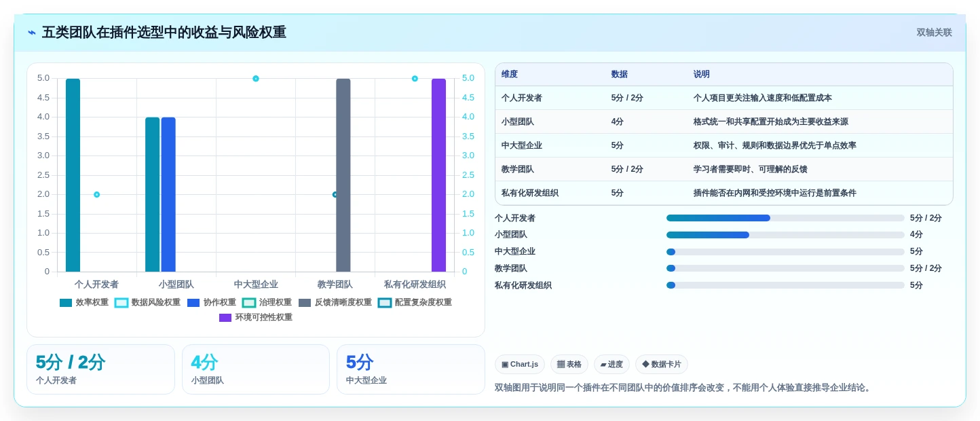Click the 个人开发者 data point at 2.0
This screenshot has width=980, height=421.
click(x=96, y=195)
